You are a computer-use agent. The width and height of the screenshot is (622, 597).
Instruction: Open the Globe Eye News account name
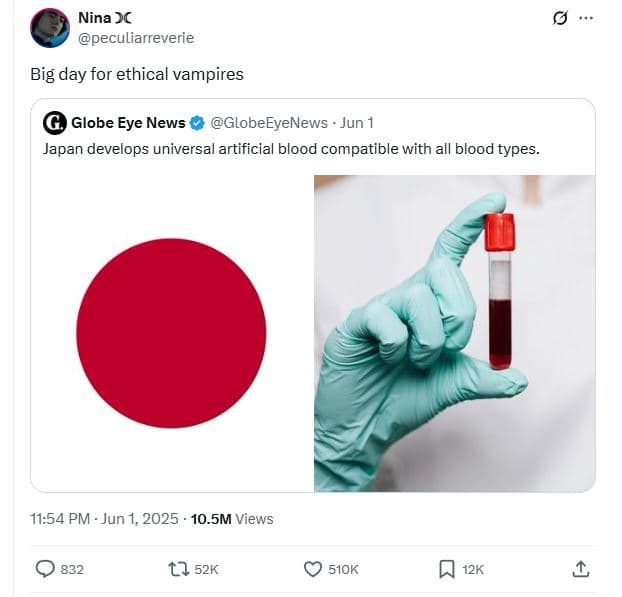(x=128, y=123)
